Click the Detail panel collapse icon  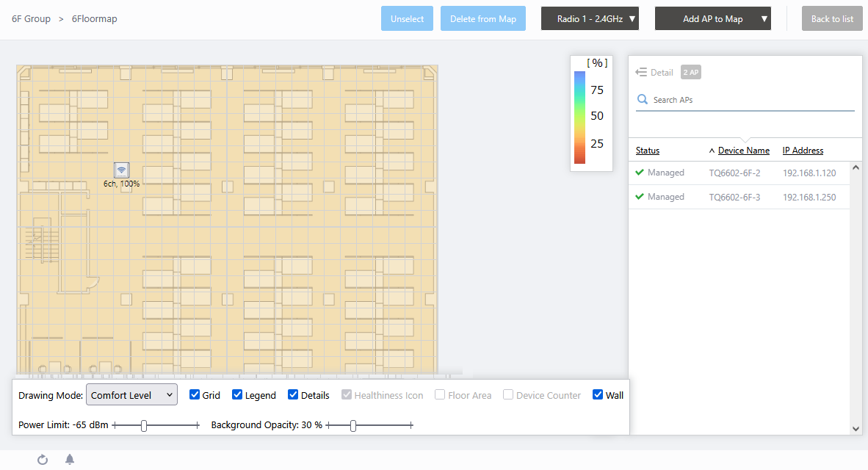pos(641,72)
